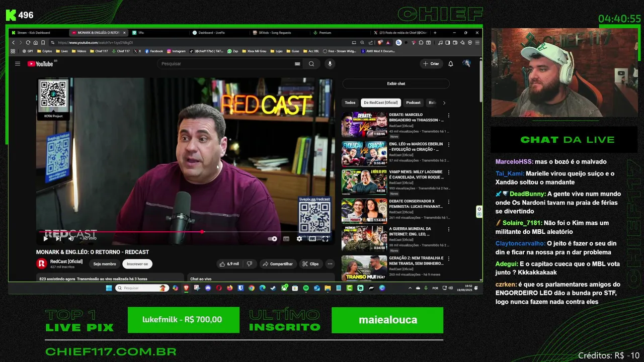
Task: Open the Windows Start menu
Action: tap(109, 288)
